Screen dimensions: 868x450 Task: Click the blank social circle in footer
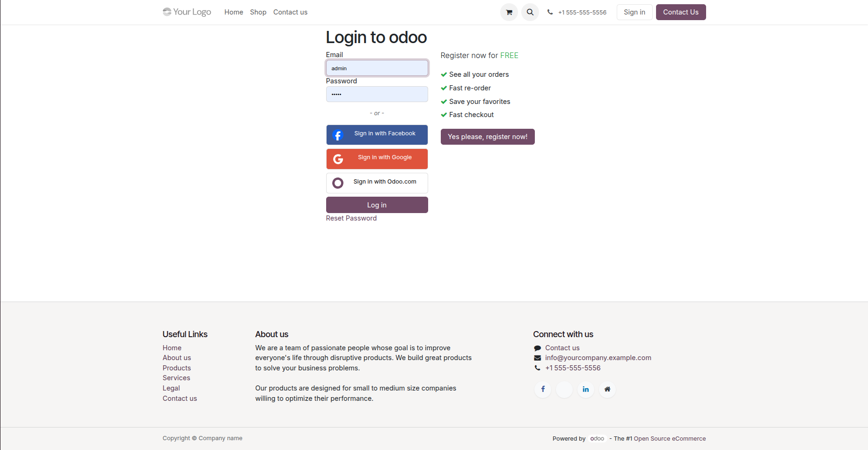[x=564, y=389]
